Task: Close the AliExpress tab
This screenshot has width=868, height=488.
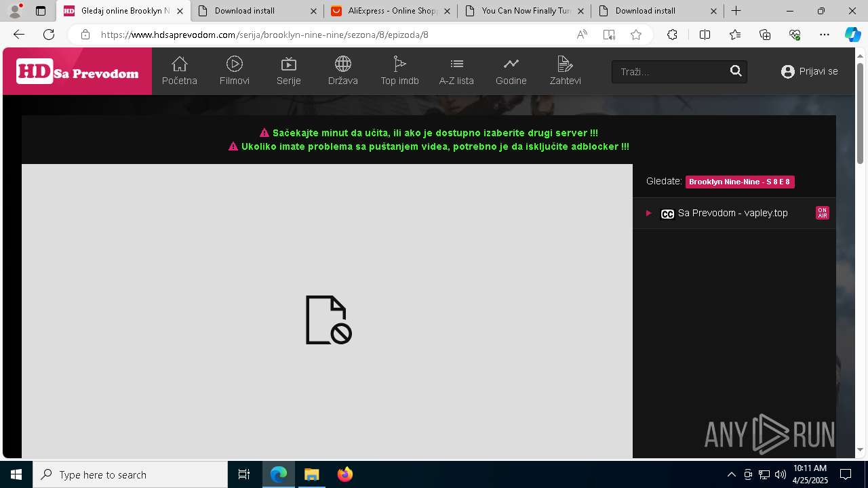Action: point(447,11)
